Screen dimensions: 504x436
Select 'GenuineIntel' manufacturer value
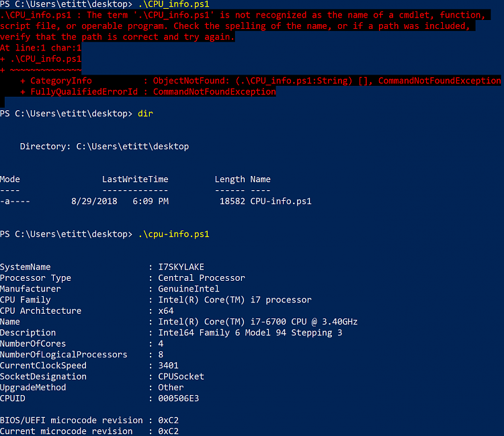189,289
